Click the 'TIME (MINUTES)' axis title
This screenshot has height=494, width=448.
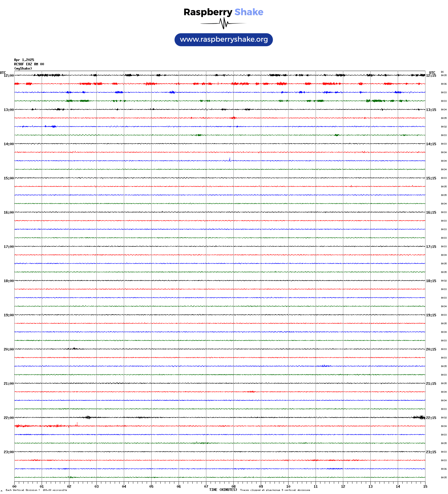(223, 490)
